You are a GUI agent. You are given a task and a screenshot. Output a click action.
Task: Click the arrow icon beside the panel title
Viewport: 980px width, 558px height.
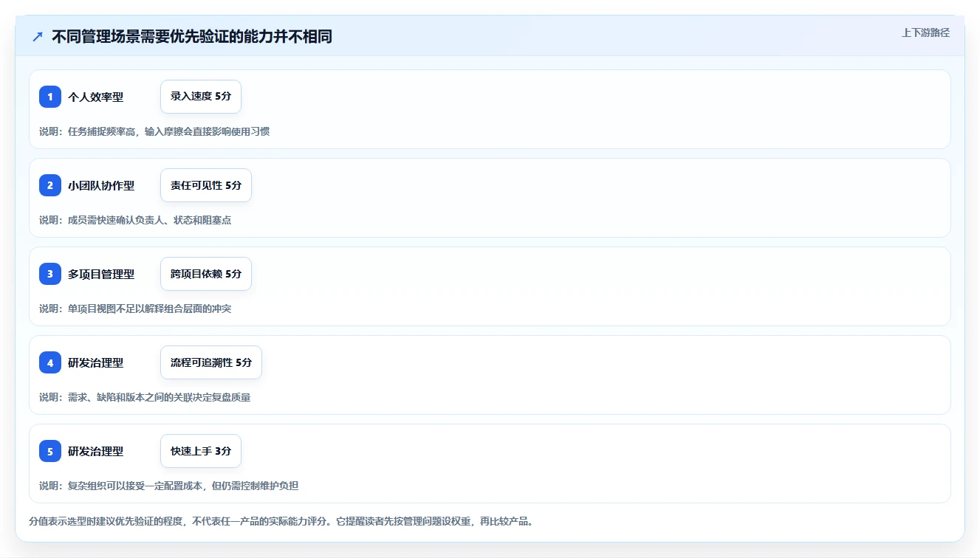pos(38,36)
